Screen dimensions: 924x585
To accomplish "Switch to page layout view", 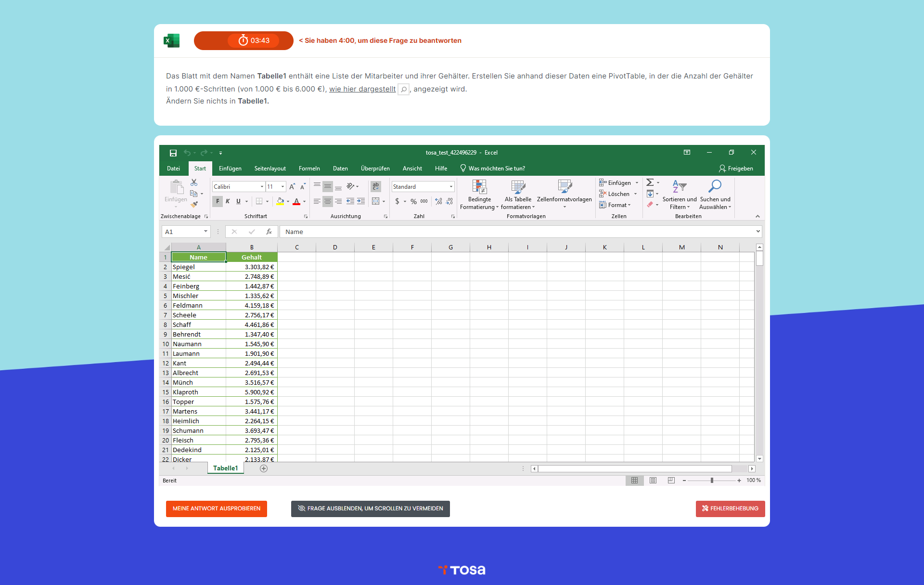I will [653, 481].
